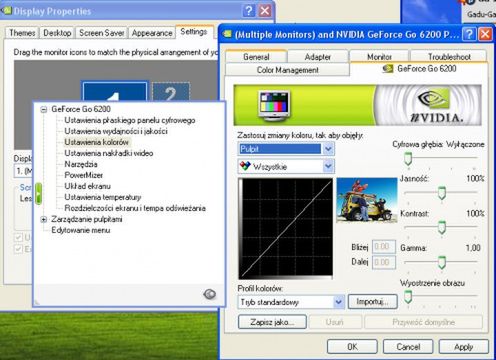Open the Wszystkie color channel dropdown
Viewport: 496px width, 360px height.
[x=328, y=166]
